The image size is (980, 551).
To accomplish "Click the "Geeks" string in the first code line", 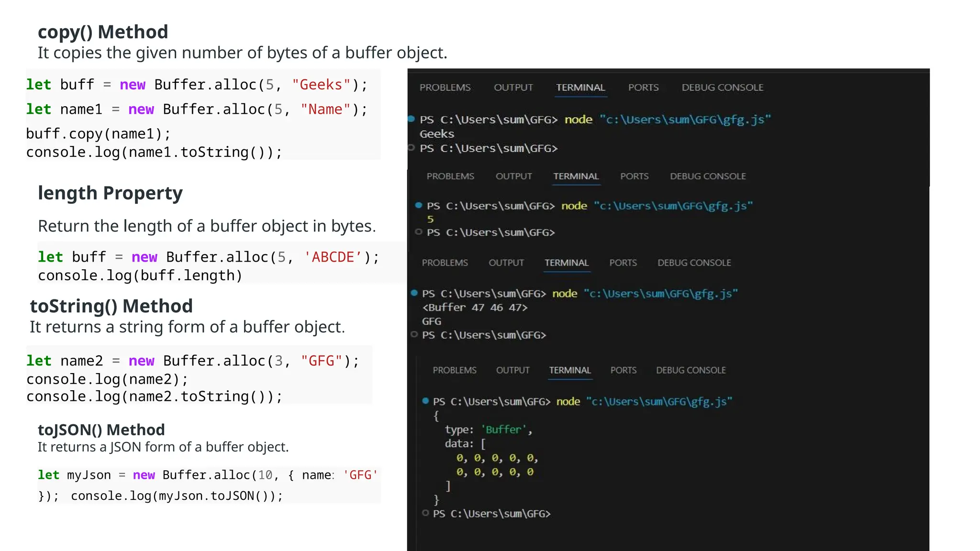I will coord(322,85).
